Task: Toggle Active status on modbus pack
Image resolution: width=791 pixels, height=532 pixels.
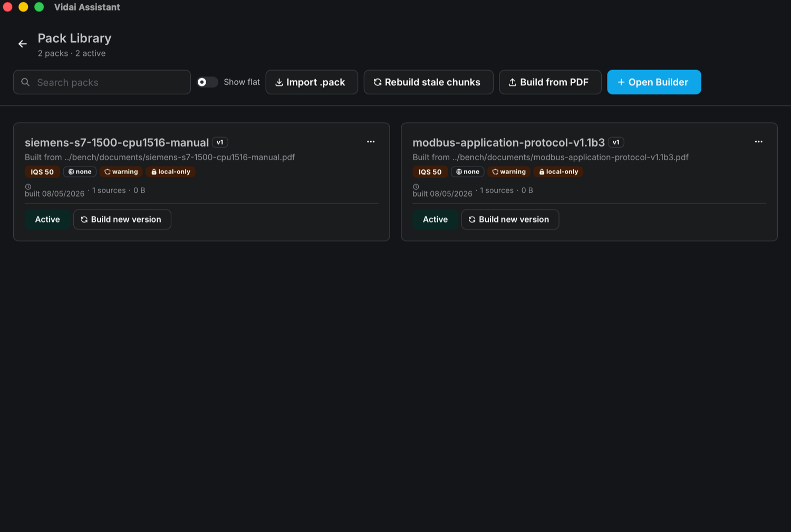Action: (435, 219)
